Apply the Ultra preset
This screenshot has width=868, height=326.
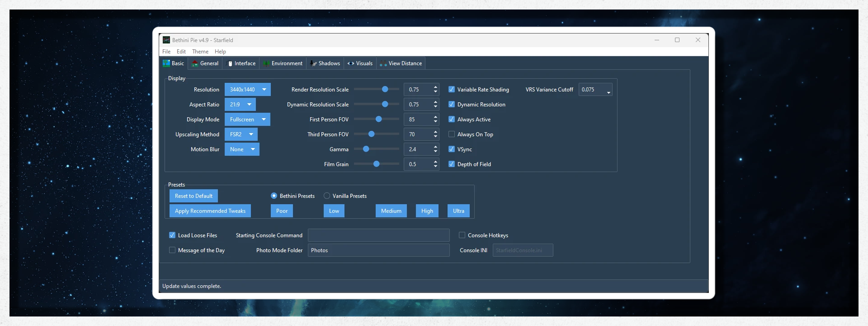coord(459,211)
